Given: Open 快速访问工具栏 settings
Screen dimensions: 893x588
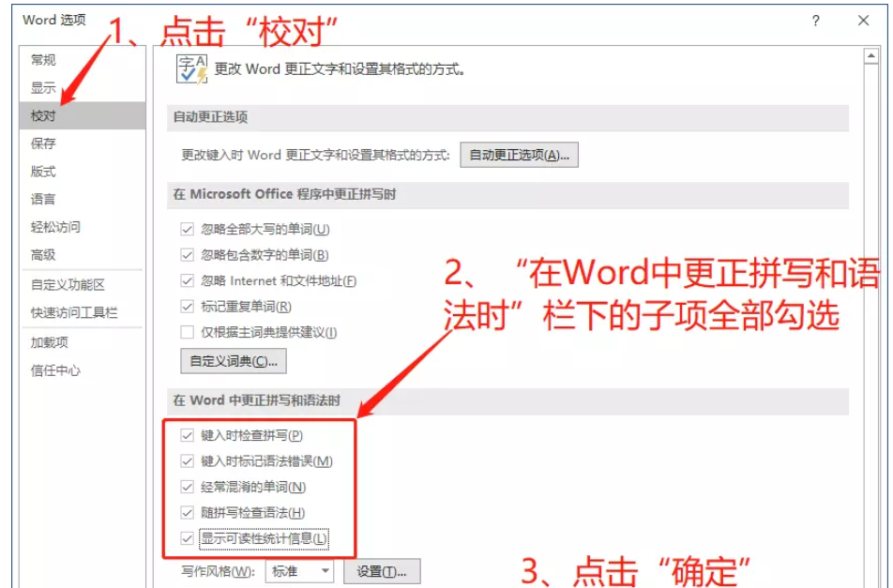Looking at the screenshot, I should coord(74,312).
